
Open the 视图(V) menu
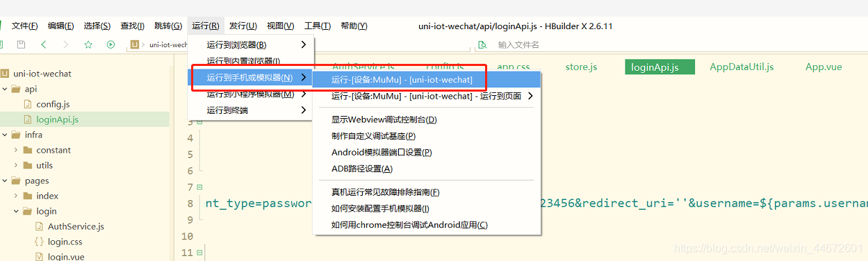click(281, 26)
